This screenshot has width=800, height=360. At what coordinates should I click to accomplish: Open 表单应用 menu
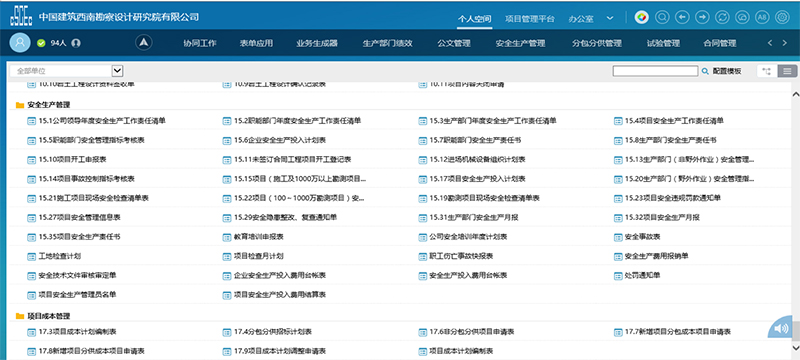tap(256, 43)
